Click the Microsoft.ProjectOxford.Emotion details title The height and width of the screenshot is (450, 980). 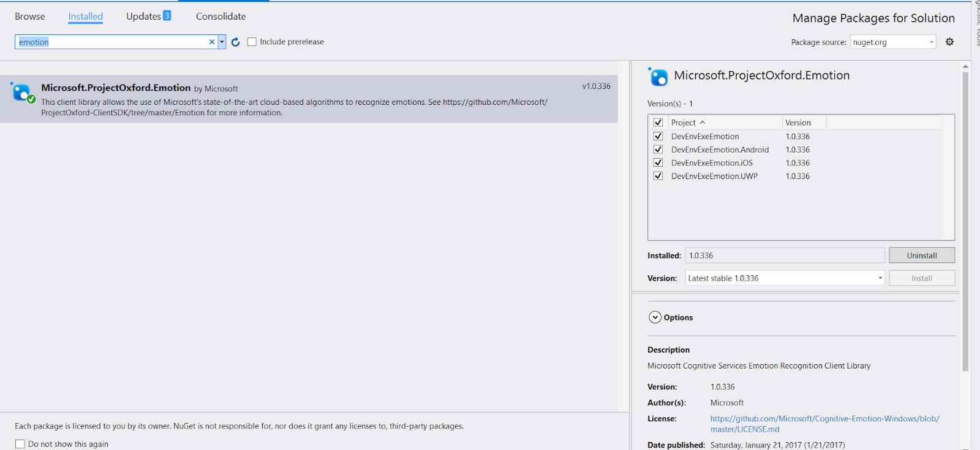tap(761, 75)
